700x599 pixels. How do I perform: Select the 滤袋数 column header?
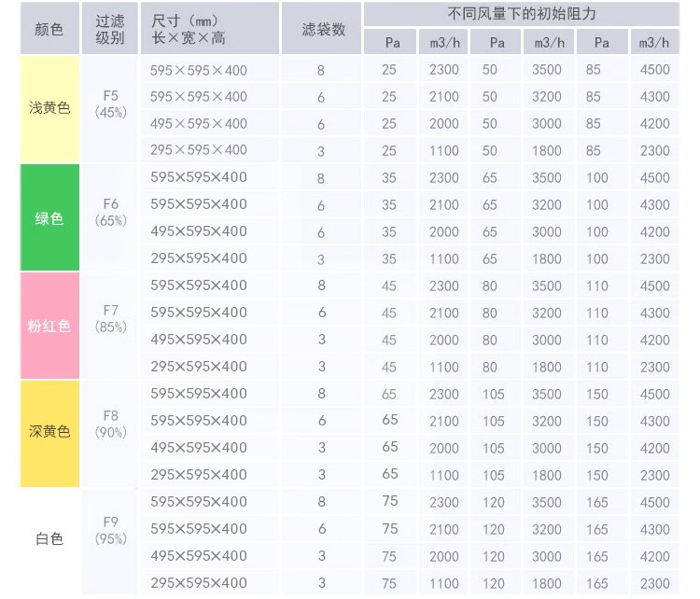(323, 29)
